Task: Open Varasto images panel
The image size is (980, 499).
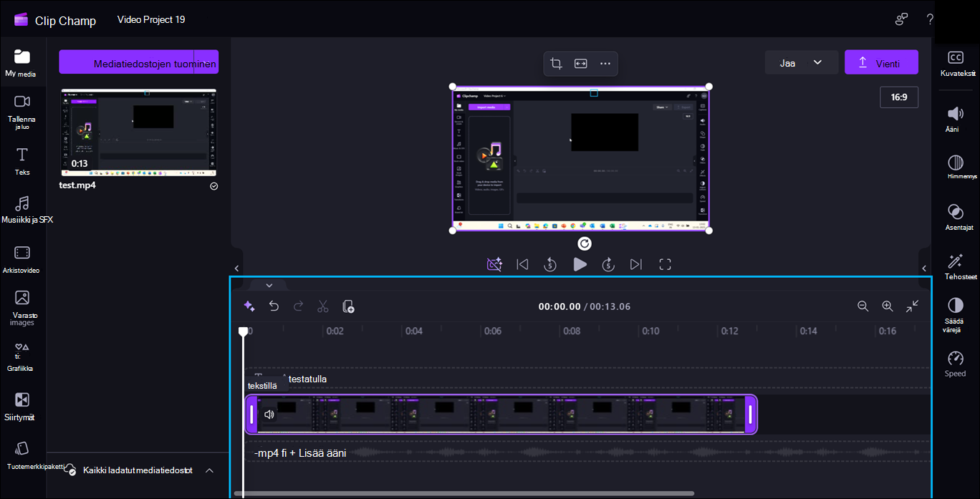Action: pos(22,308)
